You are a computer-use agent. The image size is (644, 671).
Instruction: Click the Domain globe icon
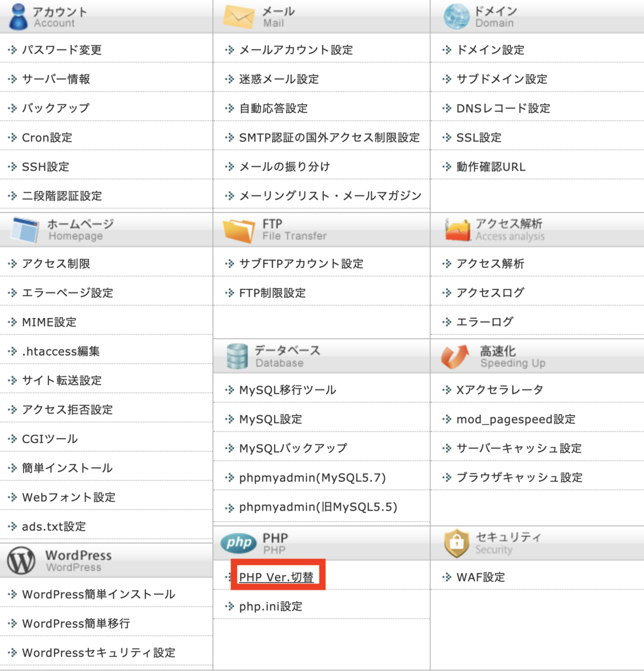pyautogui.click(x=456, y=16)
